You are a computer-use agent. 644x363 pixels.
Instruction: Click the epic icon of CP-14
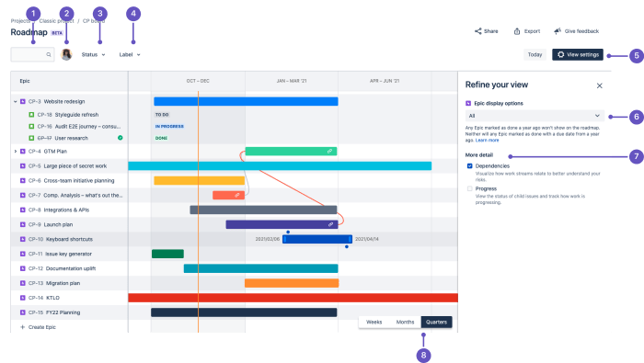click(23, 298)
